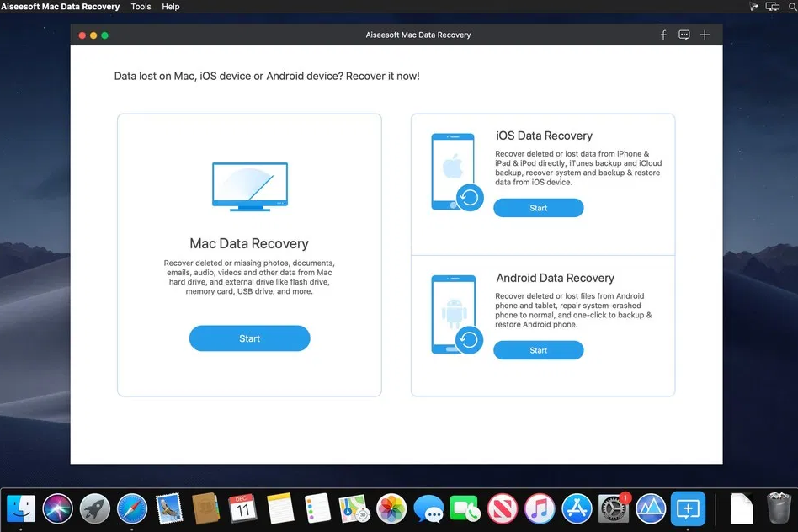Image resolution: width=798 pixels, height=532 pixels.
Task: Open the Tools menu
Action: [141, 7]
